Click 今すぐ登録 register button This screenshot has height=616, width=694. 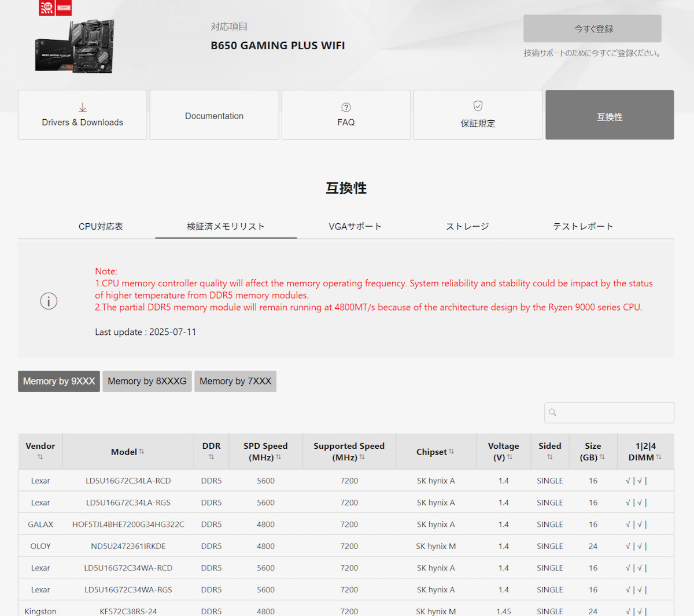[592, 28]
